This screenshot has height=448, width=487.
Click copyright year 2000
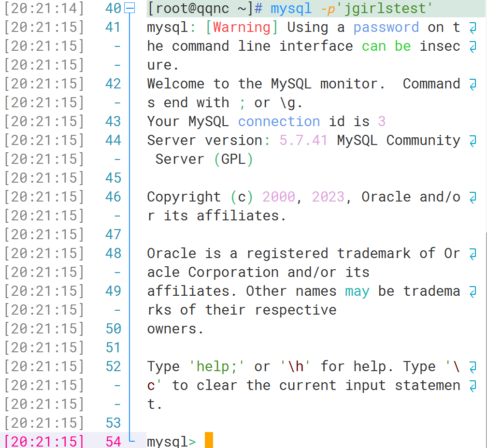(x=279, y=197)
